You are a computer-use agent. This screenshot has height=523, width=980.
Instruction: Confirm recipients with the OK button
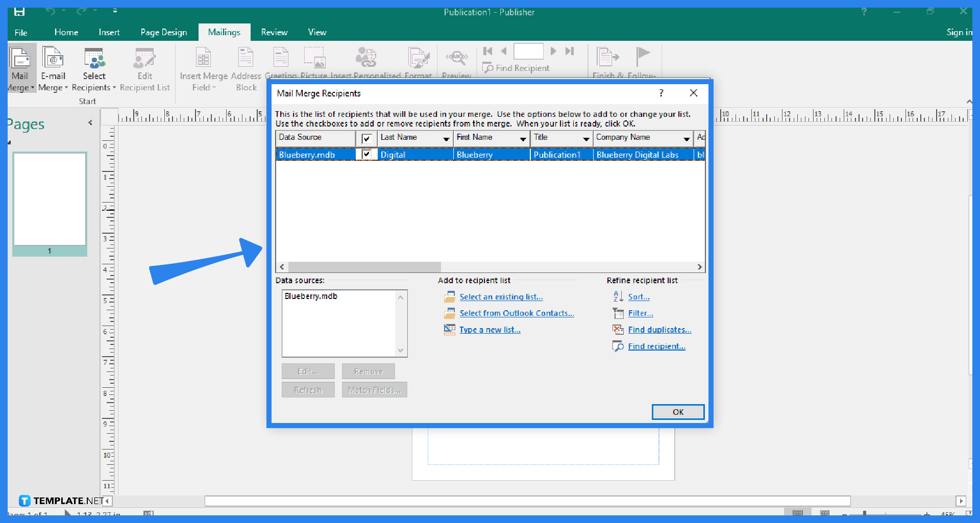(x=678, y=412)
